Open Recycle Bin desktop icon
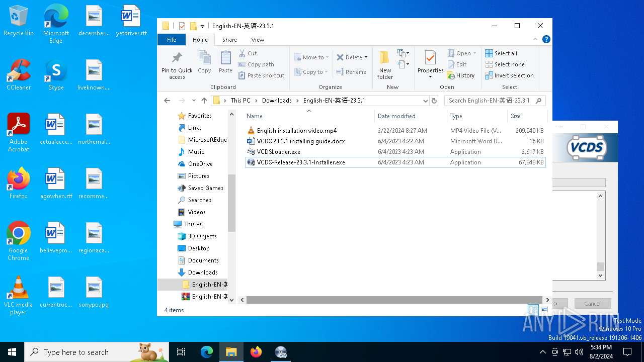The image size is (644, 362). [x=19, y=21]
